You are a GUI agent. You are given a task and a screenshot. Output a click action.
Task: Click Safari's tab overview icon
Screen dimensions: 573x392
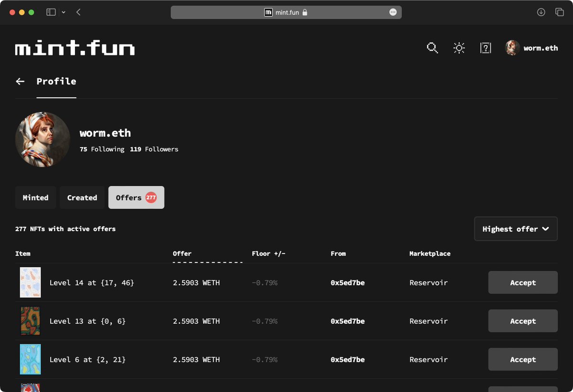pyautogui.click(x=560, y=12)
